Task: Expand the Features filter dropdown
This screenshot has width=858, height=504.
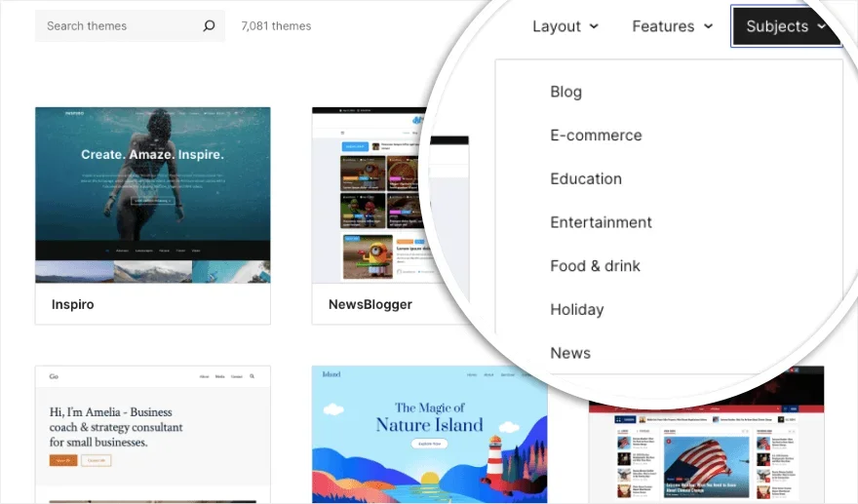Action: (672, 26)
